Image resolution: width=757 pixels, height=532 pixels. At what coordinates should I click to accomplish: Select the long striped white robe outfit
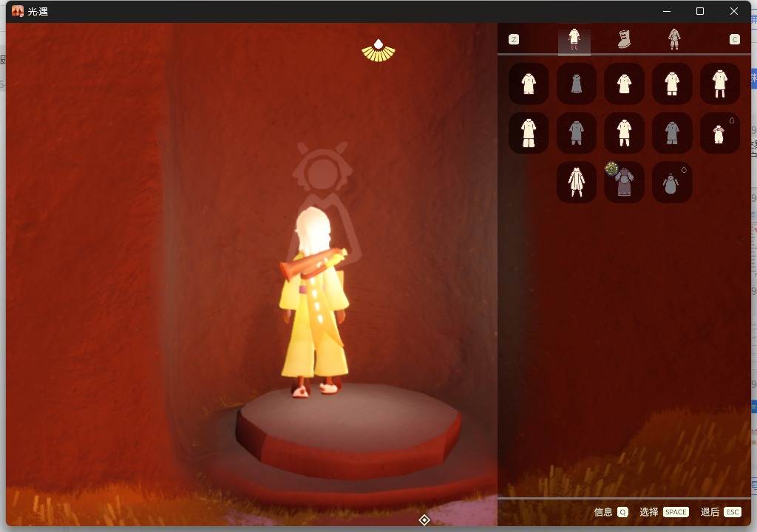click(x=577, y=182)
